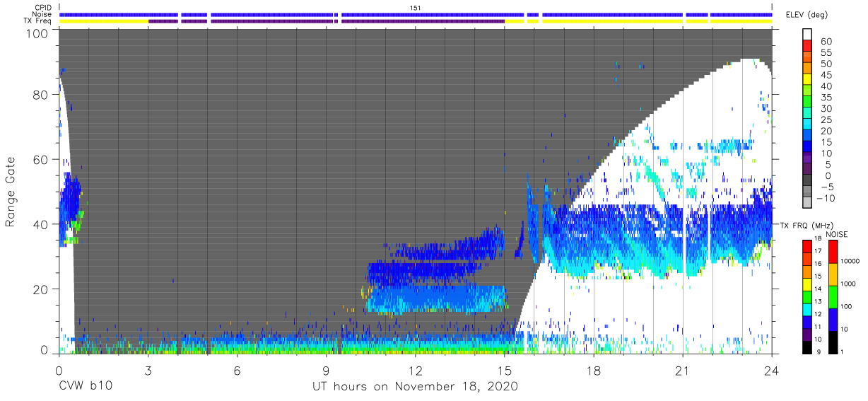Screen dimensions: 868x401
Task: Click the 'CPID' row label
Action: [43, 8]
